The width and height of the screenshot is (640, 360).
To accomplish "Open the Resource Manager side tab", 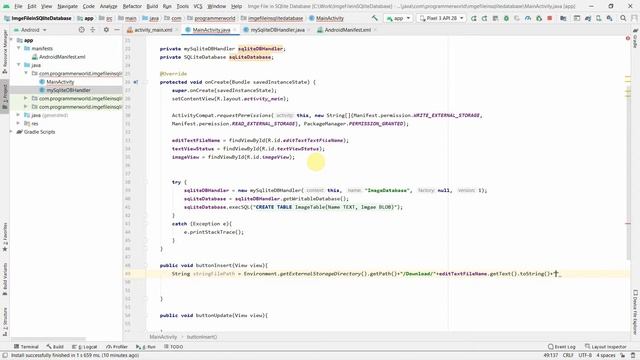I will tap(4, 51).
